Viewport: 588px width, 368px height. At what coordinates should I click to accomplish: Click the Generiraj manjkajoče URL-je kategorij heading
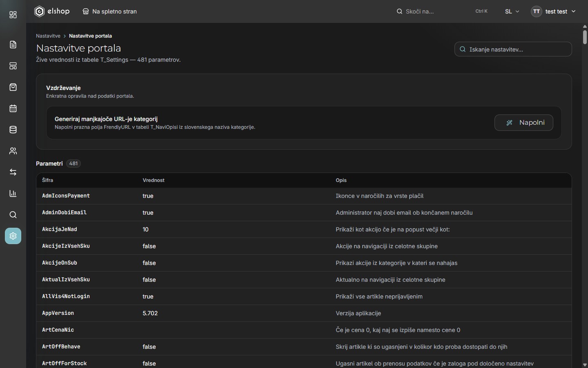(106, 119)
